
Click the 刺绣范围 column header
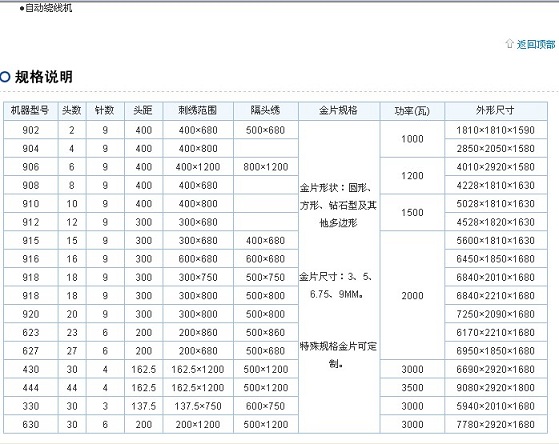198,110
